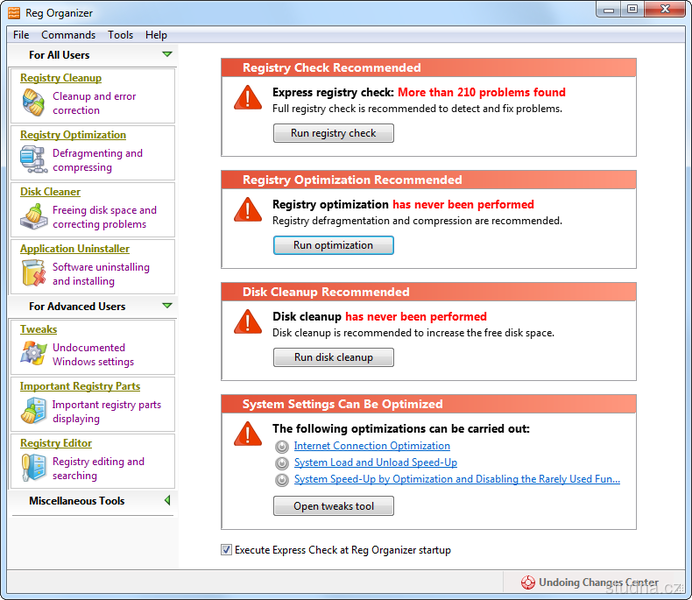The image size is (692, 600).
Task: Toggle Execute Express Check at startup checkbox
Action: click(226, 550)
